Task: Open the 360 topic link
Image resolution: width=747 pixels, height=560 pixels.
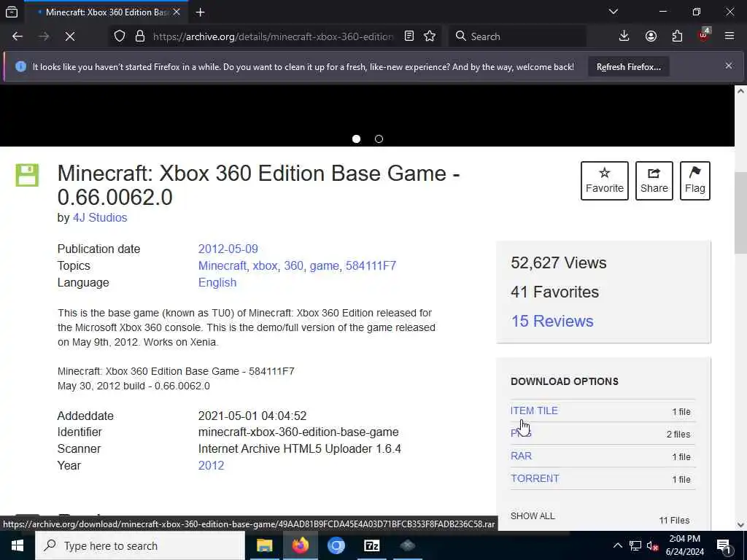Action: [293, 265]
